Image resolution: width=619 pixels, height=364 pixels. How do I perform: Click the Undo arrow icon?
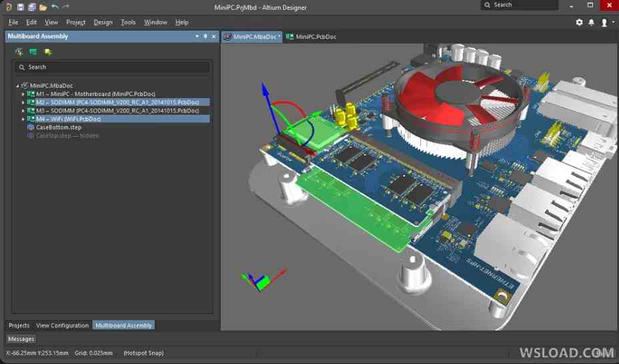point(55,7)
